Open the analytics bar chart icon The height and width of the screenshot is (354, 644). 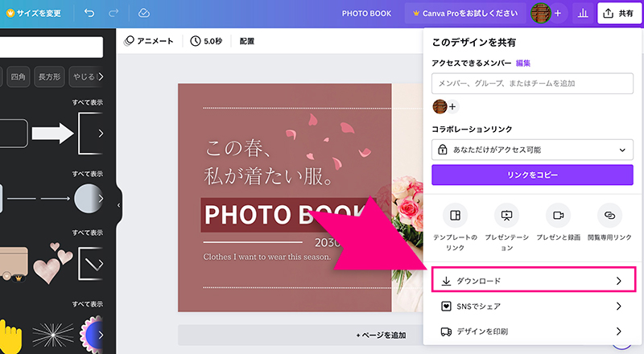[x=583, y=14]
